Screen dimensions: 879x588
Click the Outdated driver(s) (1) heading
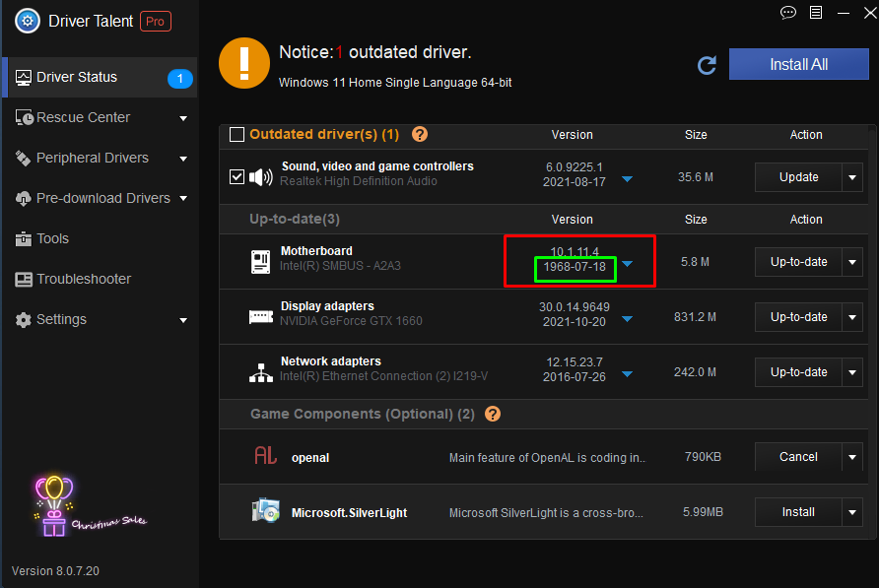point(324,135)
